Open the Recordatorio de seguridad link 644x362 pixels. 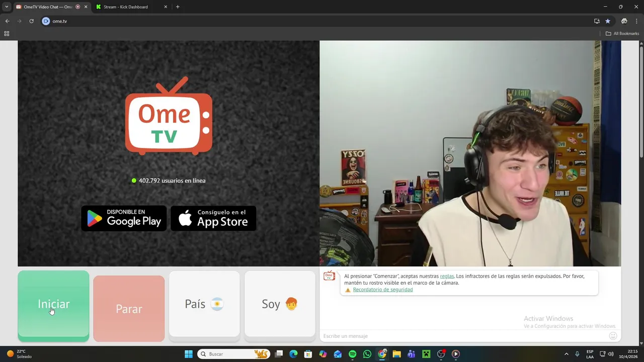pos(383,290)
